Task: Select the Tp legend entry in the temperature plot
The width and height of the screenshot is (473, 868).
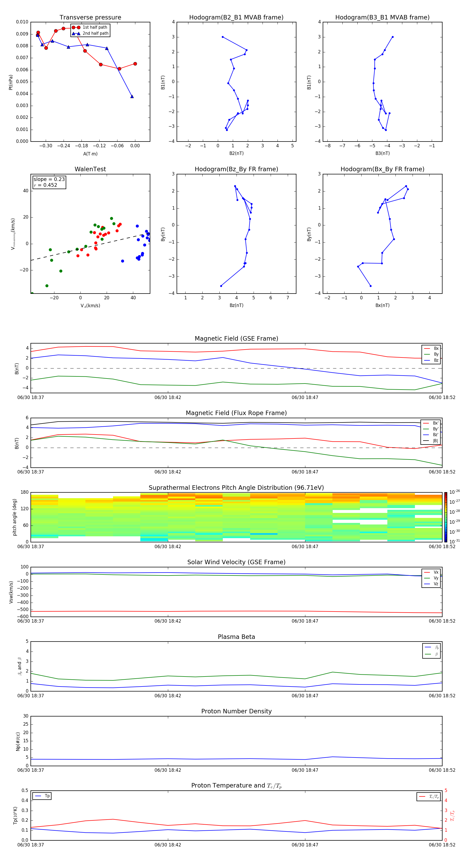Action: click(42, 796)
